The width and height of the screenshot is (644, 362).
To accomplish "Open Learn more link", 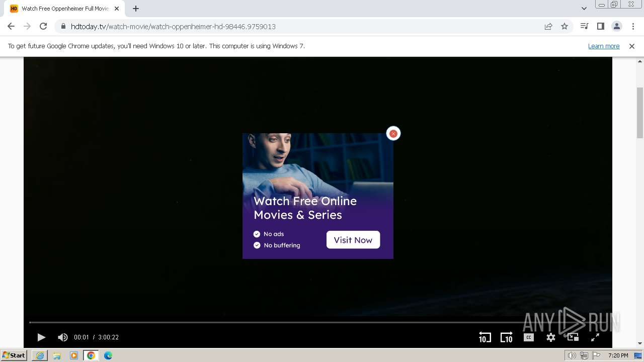I will 604,46.
